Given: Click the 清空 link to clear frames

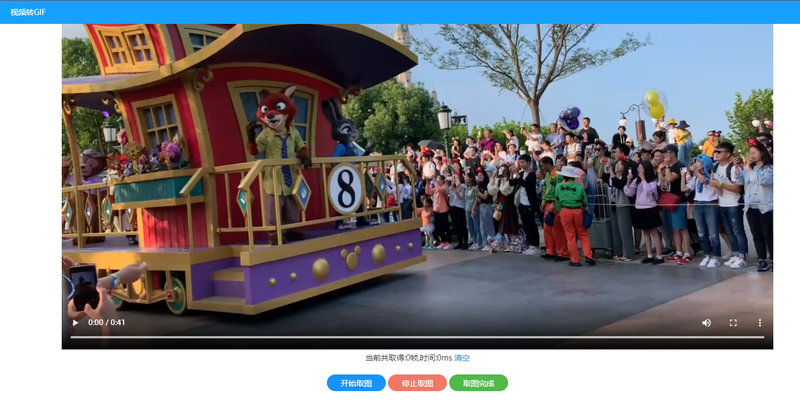Looking at the screenshot, I should pyautogui.click(x=462, y=358).
